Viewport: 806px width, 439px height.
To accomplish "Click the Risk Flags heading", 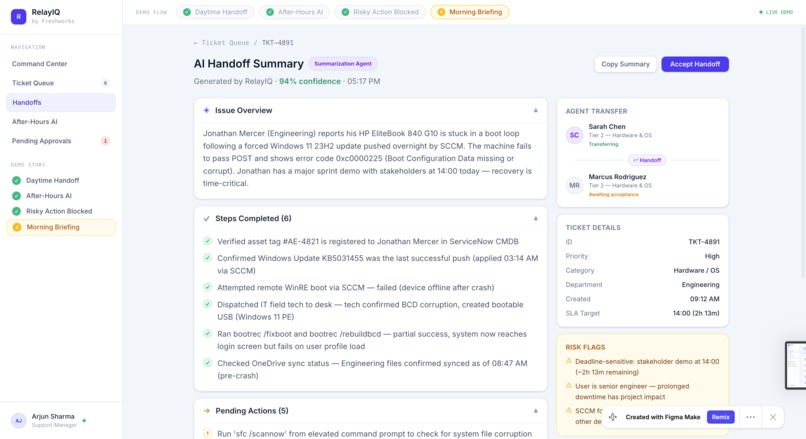I will tap(585, 347).
